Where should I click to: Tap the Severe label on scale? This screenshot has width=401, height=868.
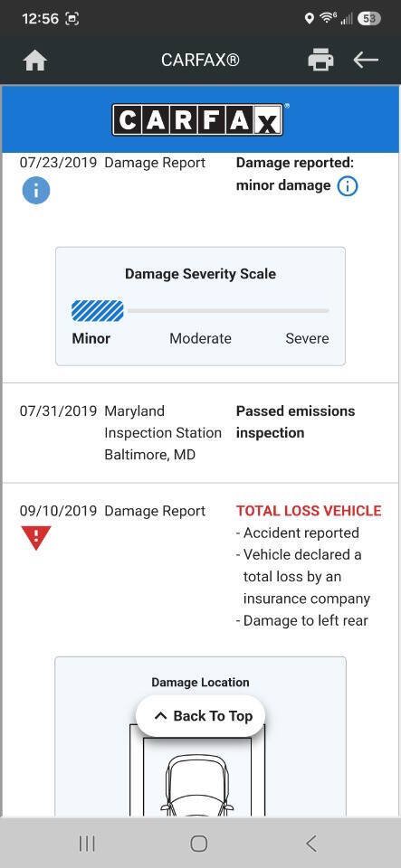coord(307,338)
